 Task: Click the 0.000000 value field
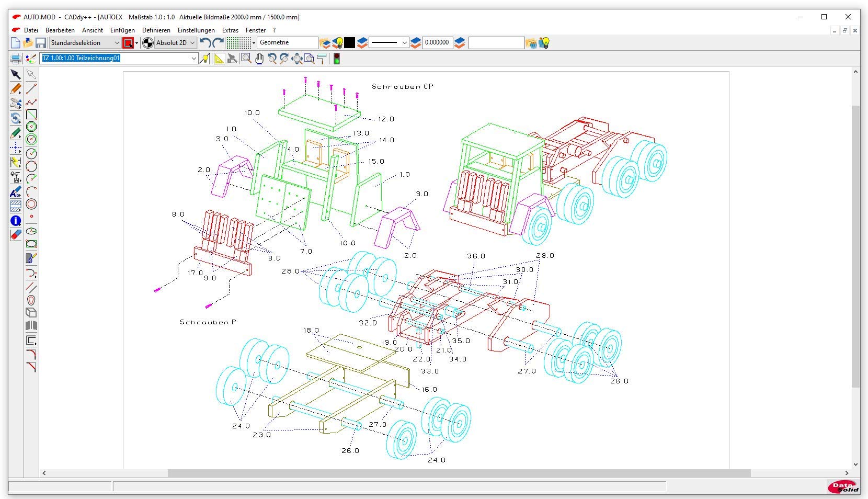(x=437, y=43)
